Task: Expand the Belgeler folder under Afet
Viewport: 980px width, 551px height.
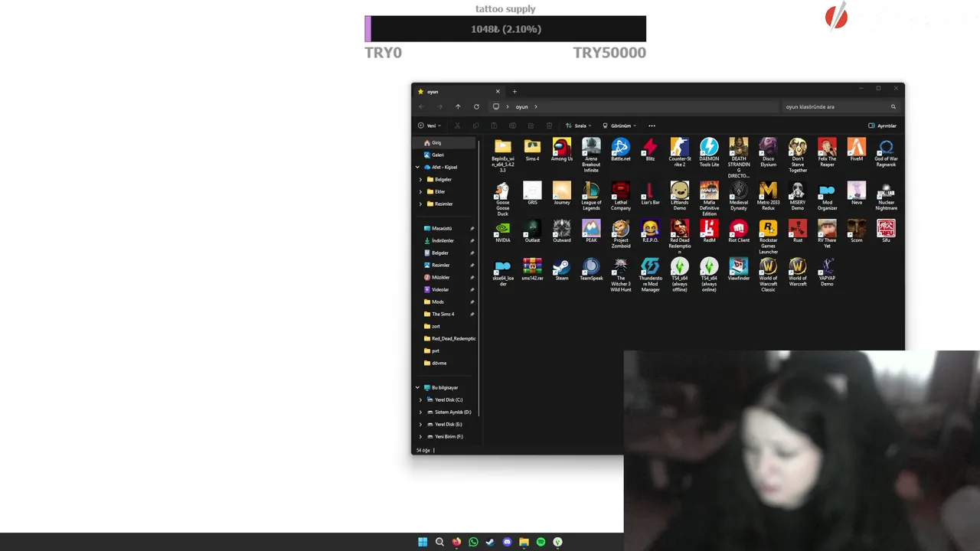Action: tap(420, 179)
